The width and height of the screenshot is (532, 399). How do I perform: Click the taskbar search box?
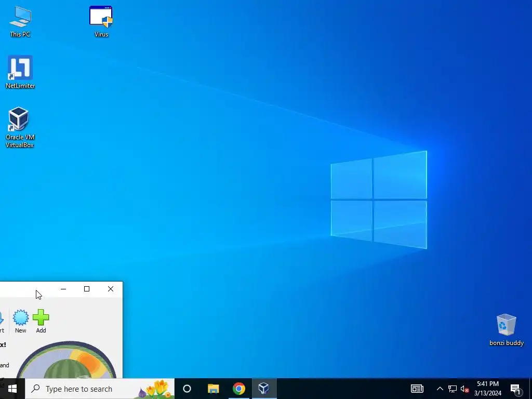pyautogui.click(x=100, y=389)
